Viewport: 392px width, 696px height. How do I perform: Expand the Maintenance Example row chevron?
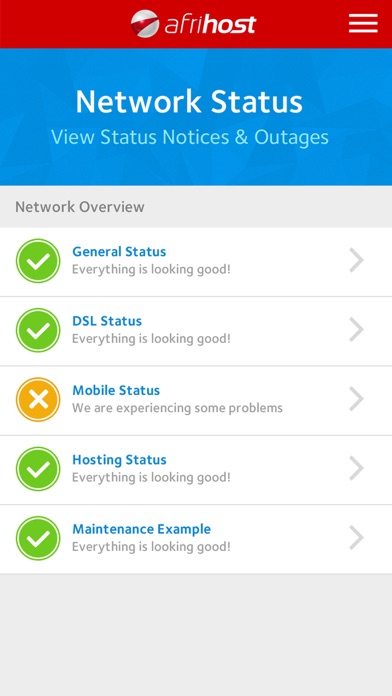coord(356,538)
